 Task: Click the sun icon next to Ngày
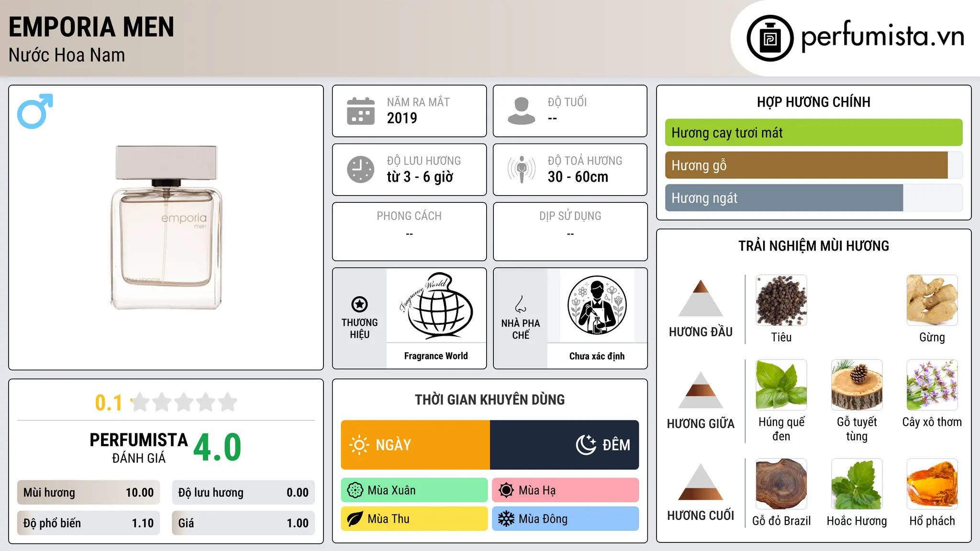[359, 445]
